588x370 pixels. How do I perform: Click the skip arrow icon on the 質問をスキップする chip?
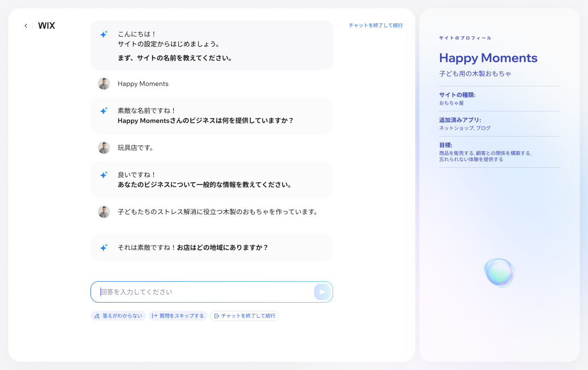point(154,316)
